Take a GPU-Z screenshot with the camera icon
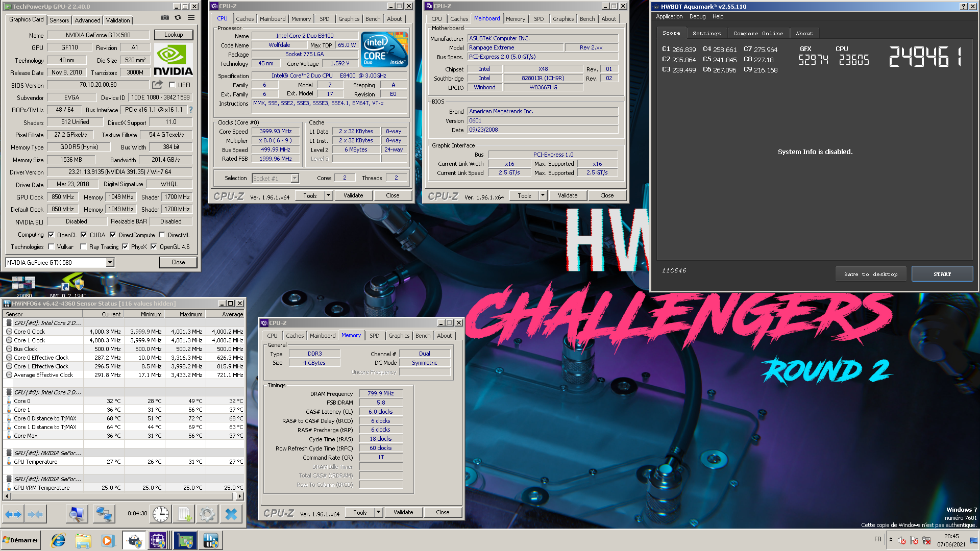The width and height of the screenshot is (980, 551). pyautogui.click(x=165, y=18)
